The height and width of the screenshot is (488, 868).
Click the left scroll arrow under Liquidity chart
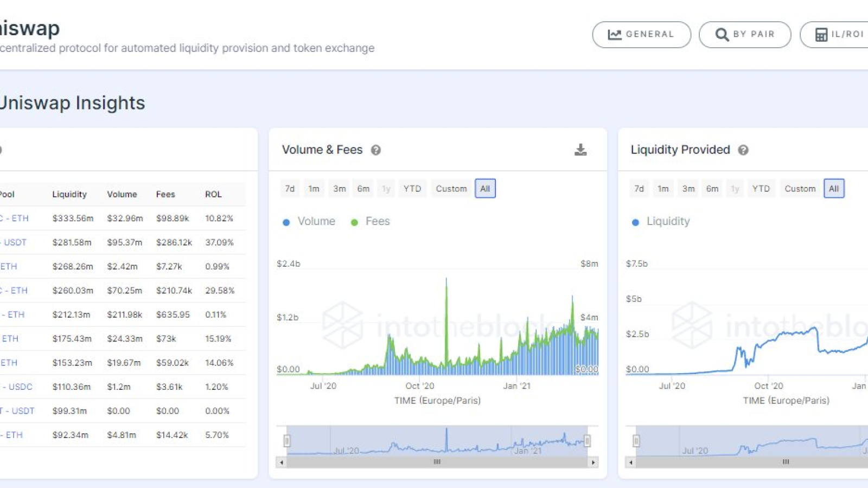[x=630, y=463]
